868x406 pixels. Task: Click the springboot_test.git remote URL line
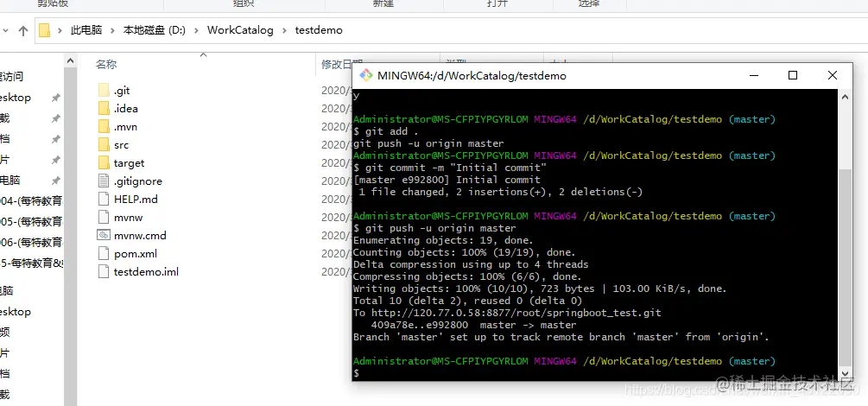coord(507,313)
